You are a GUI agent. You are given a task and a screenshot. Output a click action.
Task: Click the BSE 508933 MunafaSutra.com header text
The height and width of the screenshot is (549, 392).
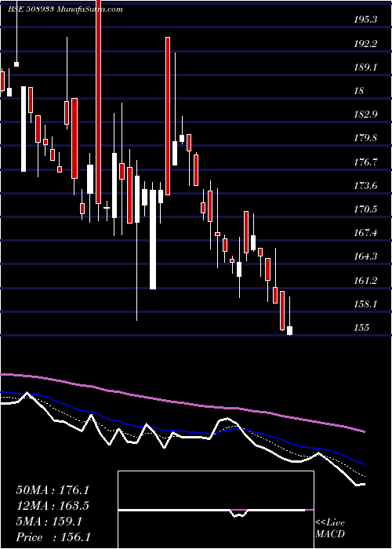click(x=65, y=9)
